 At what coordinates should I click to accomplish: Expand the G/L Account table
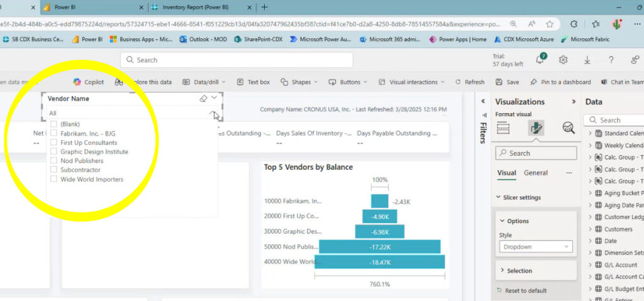coord(590,265)
